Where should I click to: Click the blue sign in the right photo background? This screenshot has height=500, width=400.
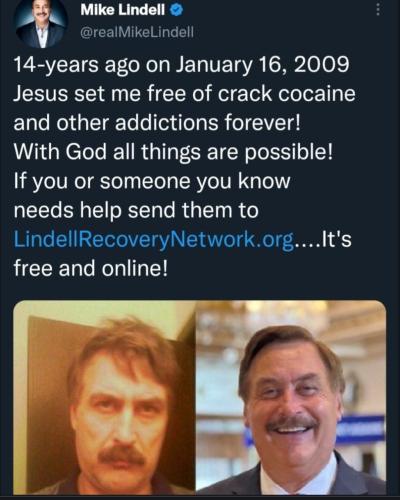tap(362, 429)
